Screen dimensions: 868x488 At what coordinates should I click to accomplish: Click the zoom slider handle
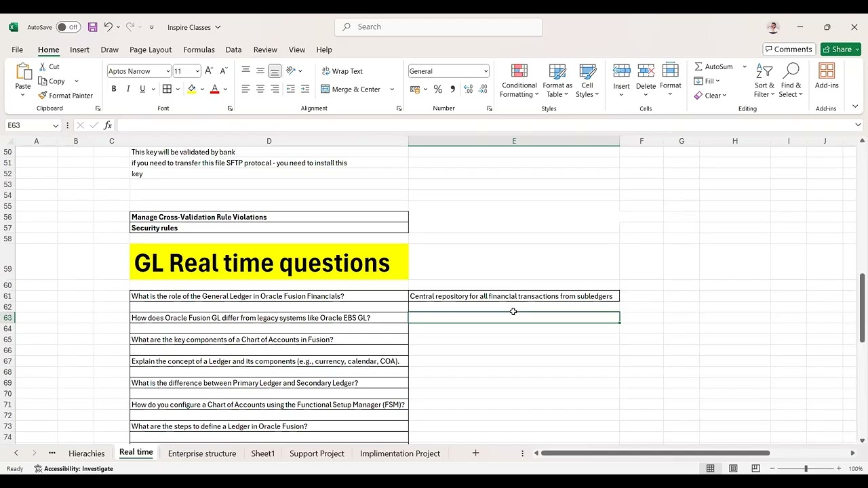click(x=806, y=468)
